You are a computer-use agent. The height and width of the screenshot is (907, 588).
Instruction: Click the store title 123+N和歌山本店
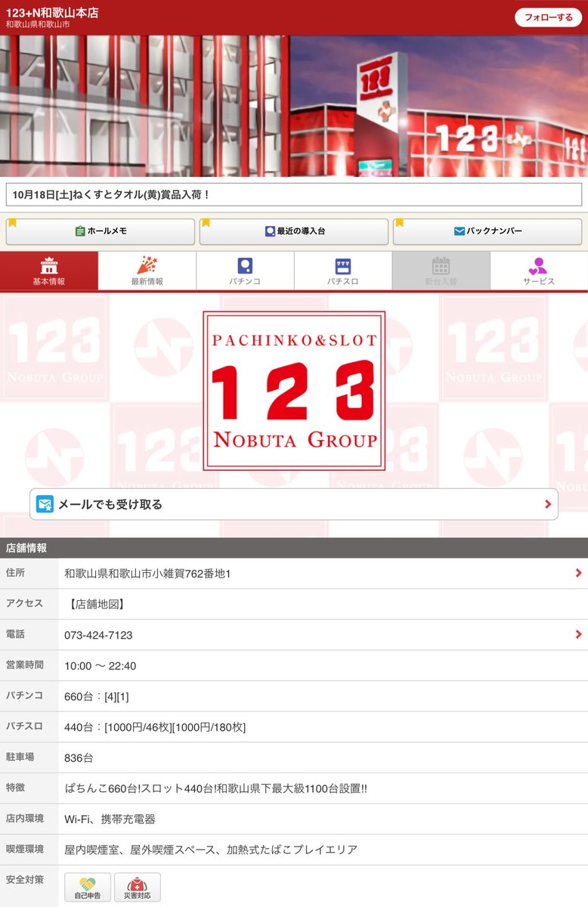(52, 13)
